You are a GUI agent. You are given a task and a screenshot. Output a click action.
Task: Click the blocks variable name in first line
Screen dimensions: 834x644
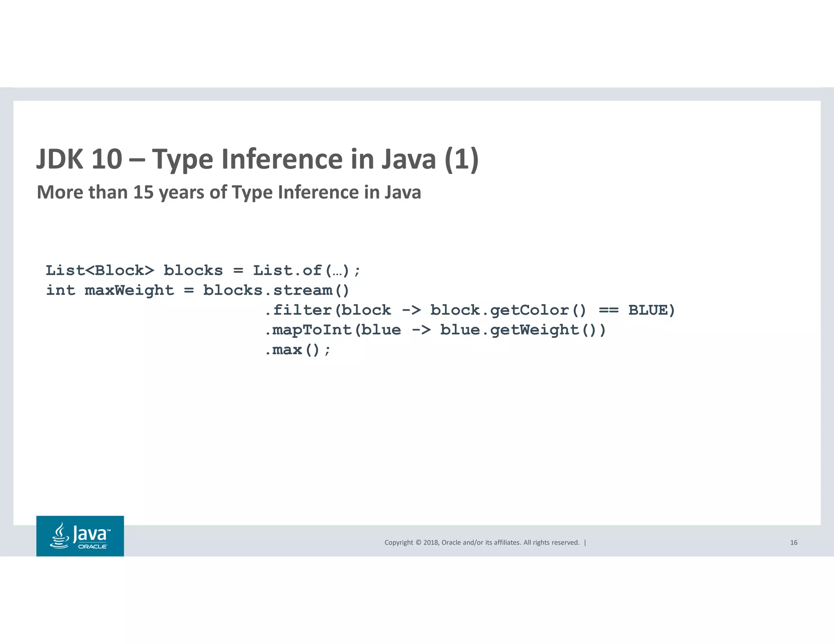193,271
